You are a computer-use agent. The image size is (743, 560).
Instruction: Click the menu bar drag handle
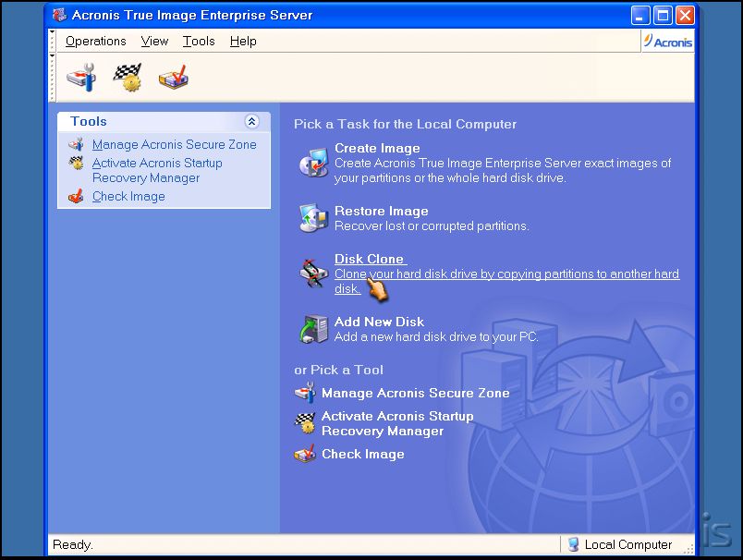(x=52, y=41)
